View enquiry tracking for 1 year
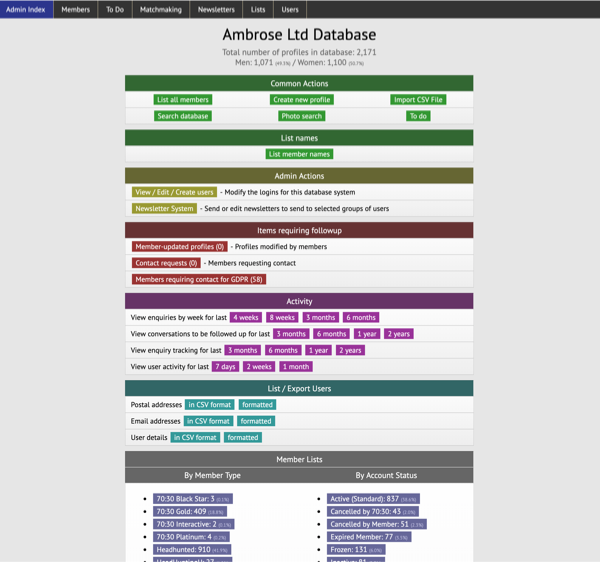 [318, 350]
